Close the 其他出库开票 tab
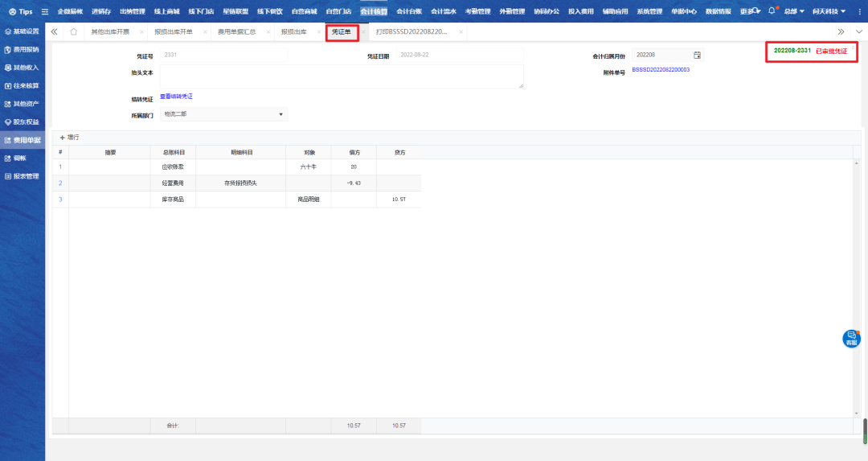Viewport: 868px width, 461px height. (142, 32)
